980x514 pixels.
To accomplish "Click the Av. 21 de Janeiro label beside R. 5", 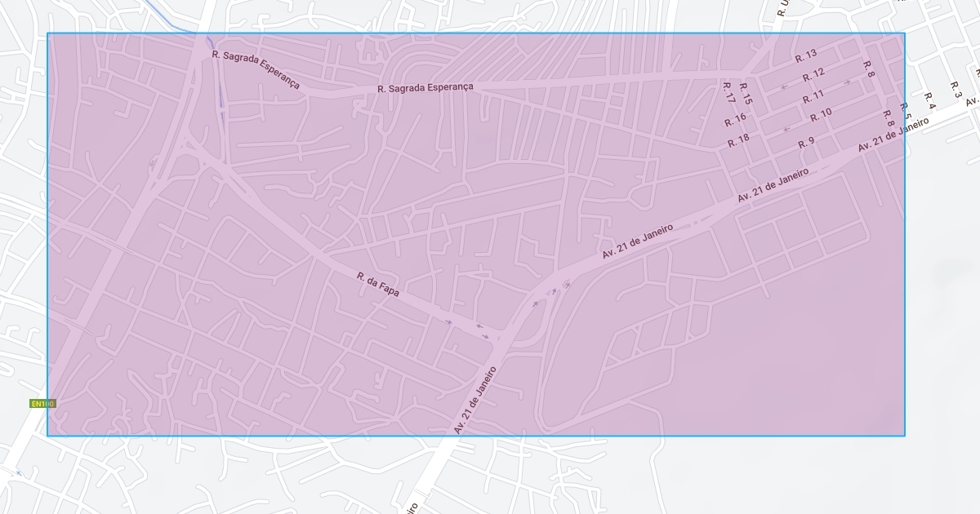I will point(893,135).
